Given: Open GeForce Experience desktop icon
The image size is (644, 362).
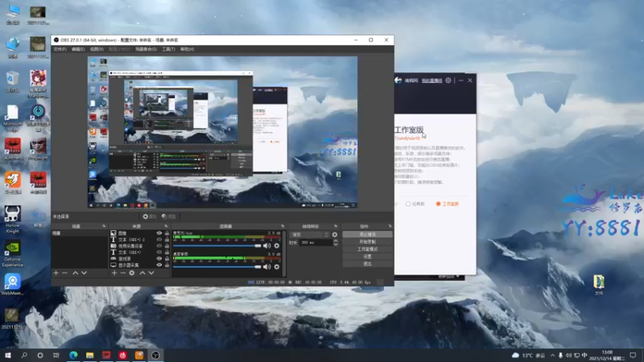Looking at the screenshot, I should pyautogui.click(x=12, y=253).
